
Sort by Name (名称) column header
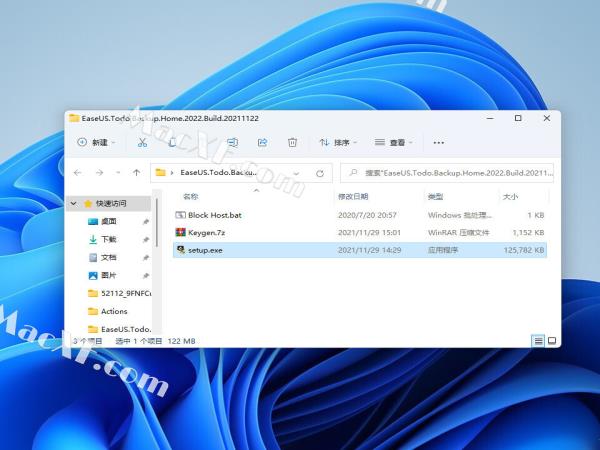tap(191, 196)
